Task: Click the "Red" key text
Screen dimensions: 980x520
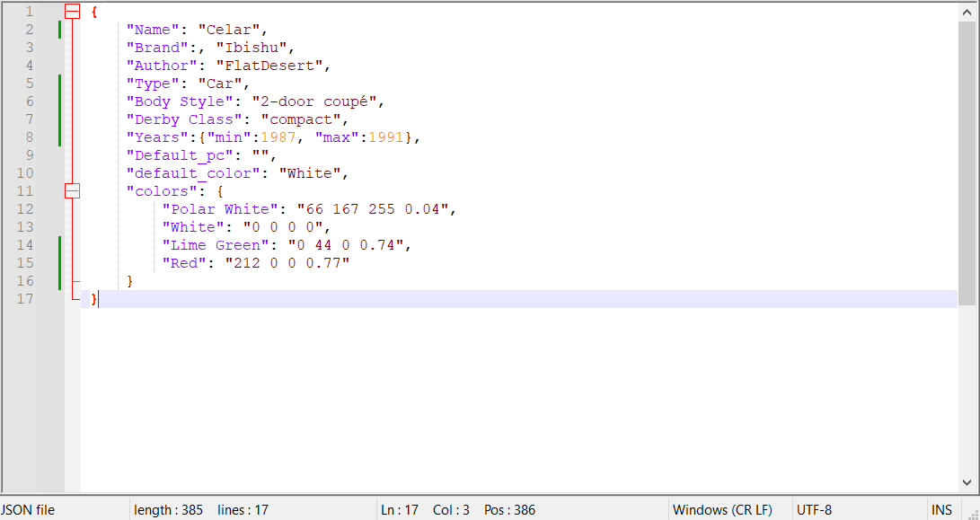Action: point(184,264)
